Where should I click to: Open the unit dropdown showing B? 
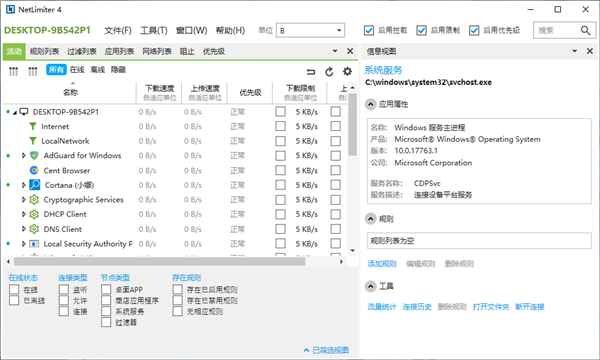click(310, 30)
